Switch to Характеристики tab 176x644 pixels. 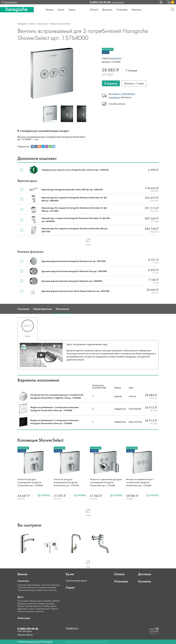42,309
